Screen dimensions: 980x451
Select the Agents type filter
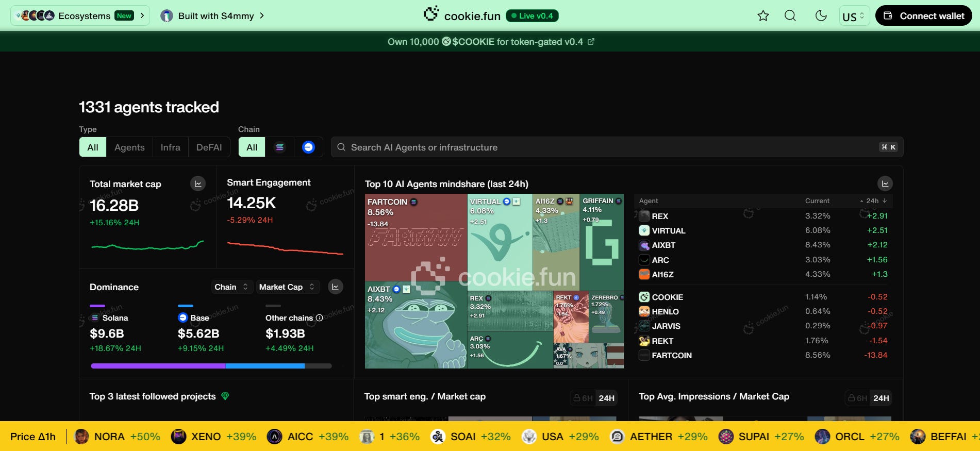[129, 147]
